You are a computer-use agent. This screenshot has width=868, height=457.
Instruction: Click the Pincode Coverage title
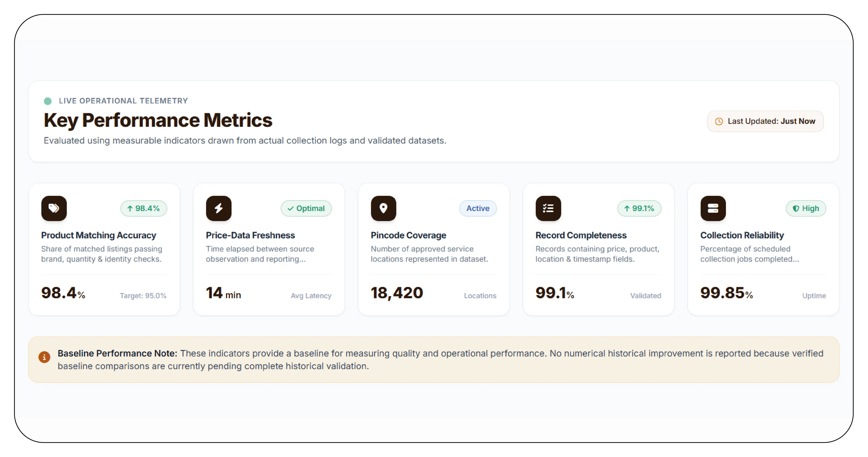[x=408, y=235]
